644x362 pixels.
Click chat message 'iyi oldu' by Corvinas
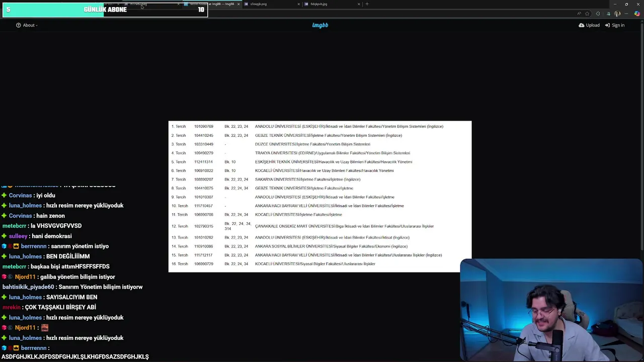pyautogui.click(x=46, y=195)
